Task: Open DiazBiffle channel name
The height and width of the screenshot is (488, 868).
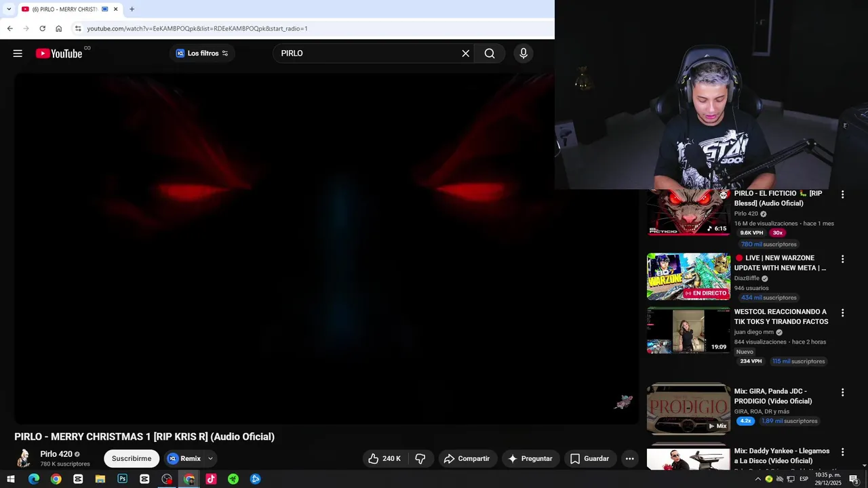Action: (x=747, y=279)
